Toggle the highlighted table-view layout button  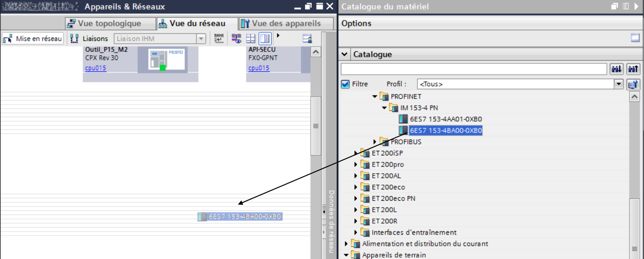tap(265, 39)
